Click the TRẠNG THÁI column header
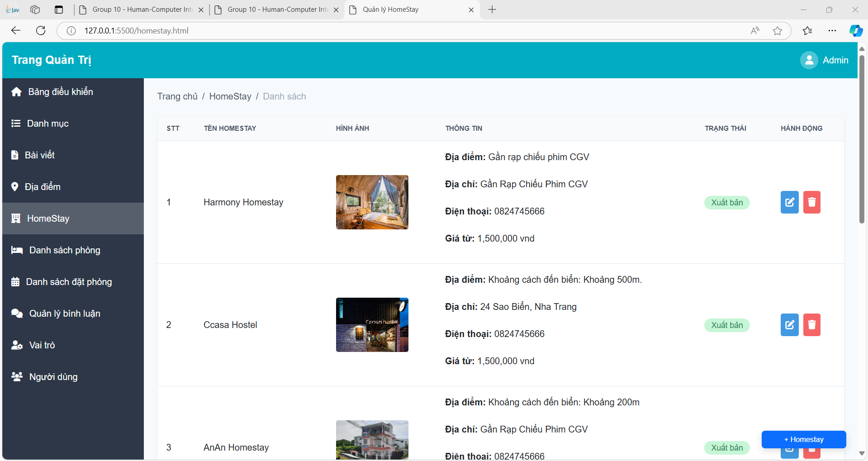This screenshot has height=461, width=868. [726, 128]
